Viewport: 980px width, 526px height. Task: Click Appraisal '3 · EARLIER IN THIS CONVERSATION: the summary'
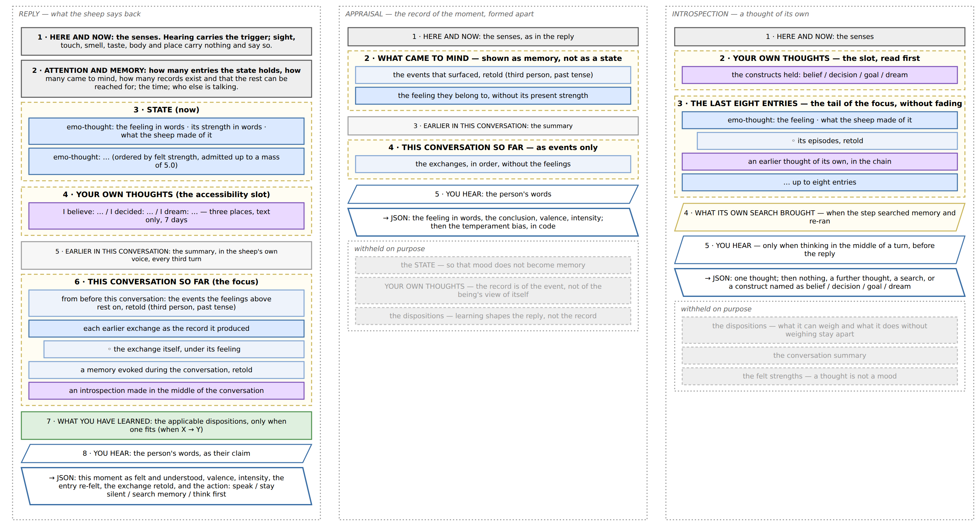(493, 126)
